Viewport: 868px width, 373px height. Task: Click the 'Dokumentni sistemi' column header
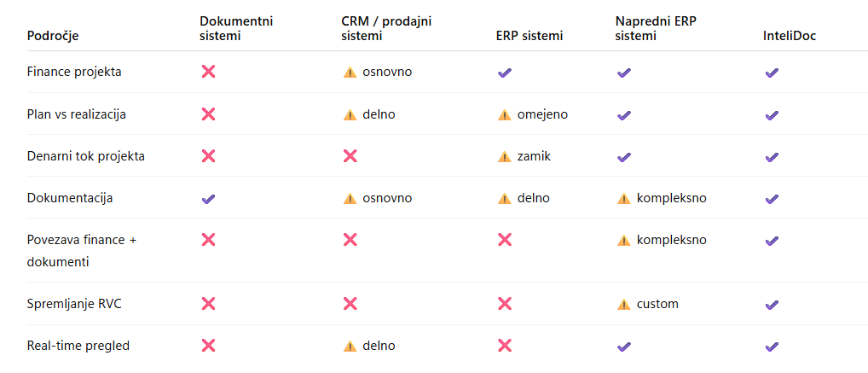click(x=236, y=28)
